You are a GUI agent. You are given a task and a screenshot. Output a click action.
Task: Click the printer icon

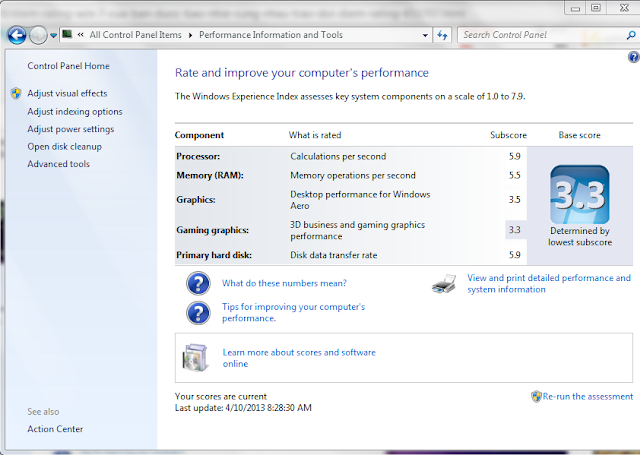tap(444, 284)
